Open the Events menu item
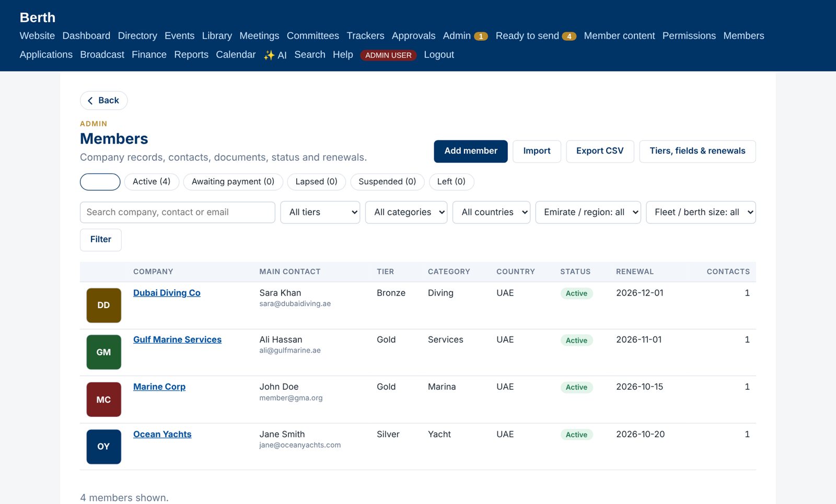836x504 pixels. pyautogui.click(x=179, y=36)
